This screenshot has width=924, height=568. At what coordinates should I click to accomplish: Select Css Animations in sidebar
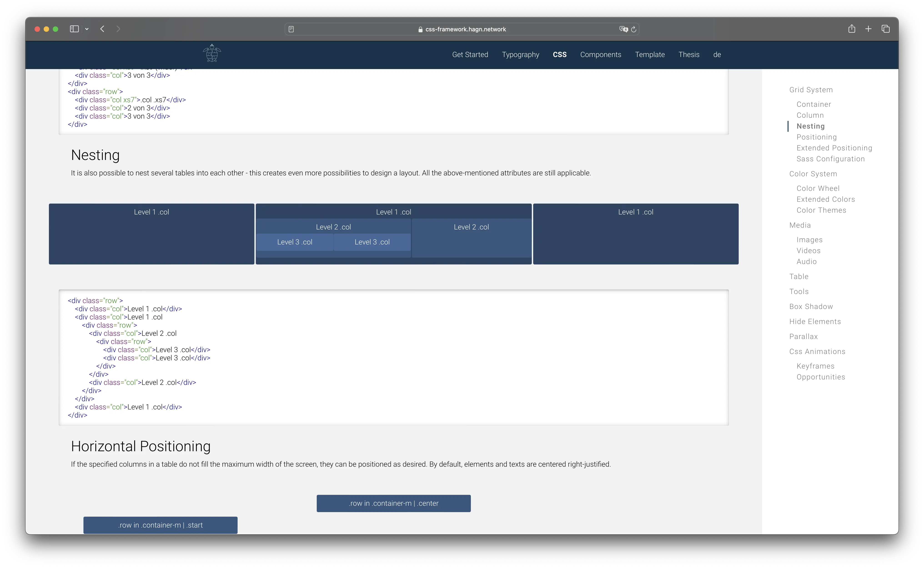(x=817, y=351)
